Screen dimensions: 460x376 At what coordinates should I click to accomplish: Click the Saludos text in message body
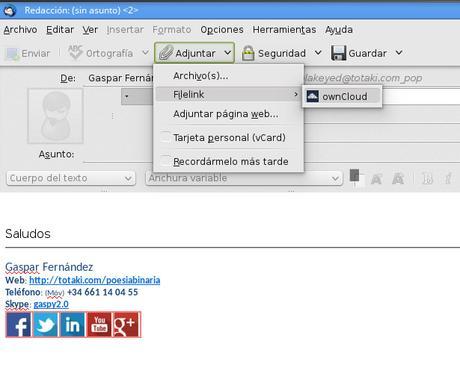pyautogui.click(x=28, y=234)
